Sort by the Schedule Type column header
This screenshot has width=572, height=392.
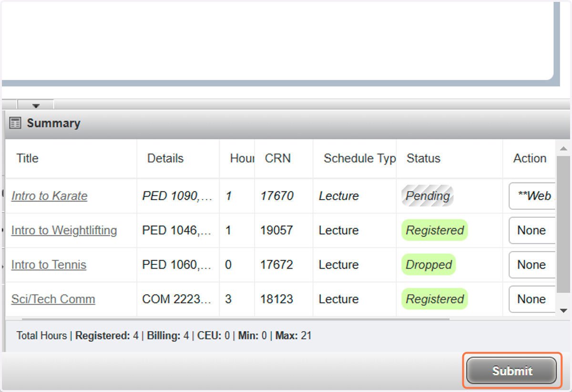359,159
